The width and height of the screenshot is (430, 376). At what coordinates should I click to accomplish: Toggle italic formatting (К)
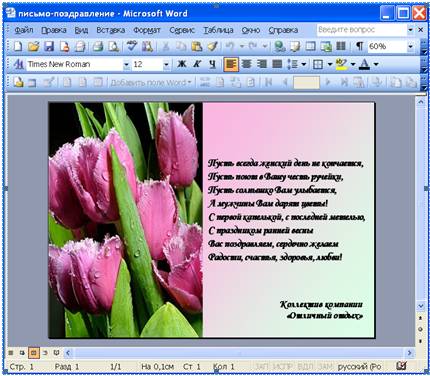pyautogui.click(x=197, y=64)
